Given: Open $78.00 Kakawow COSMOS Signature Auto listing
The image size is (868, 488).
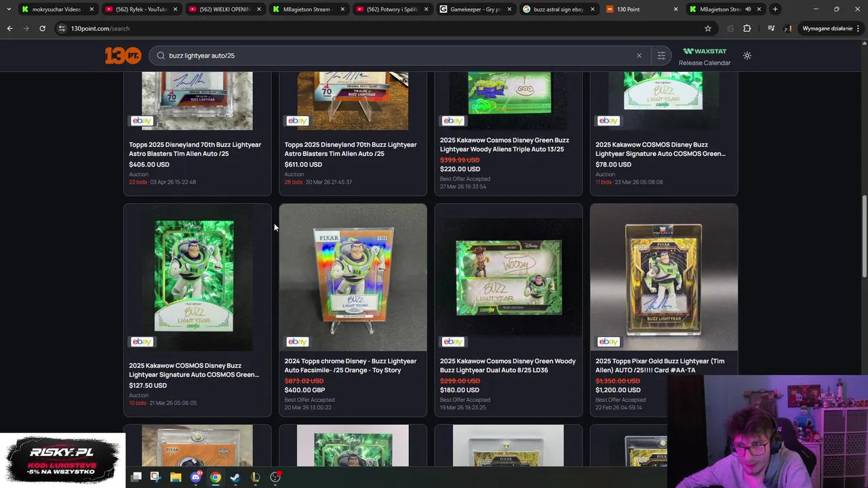Looking at the screenshot, I should point(660,149).
